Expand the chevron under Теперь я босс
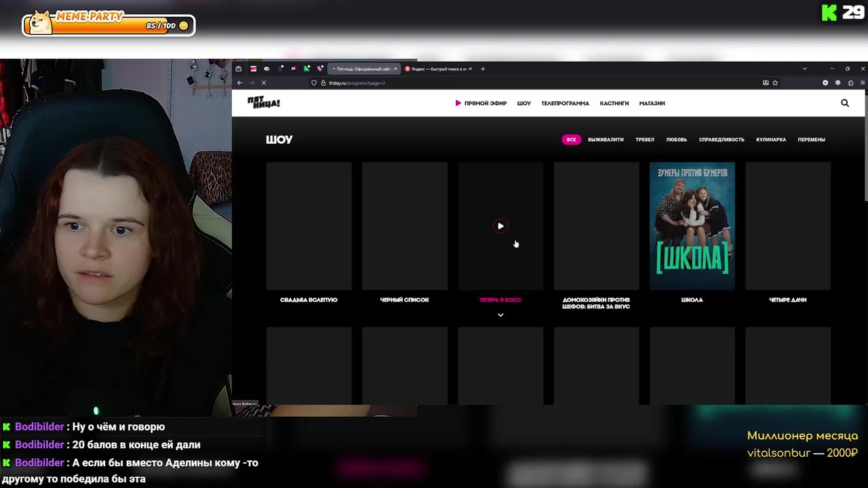Image resolution: width=868 pixels, height=488 pixels. click(500, 315)
